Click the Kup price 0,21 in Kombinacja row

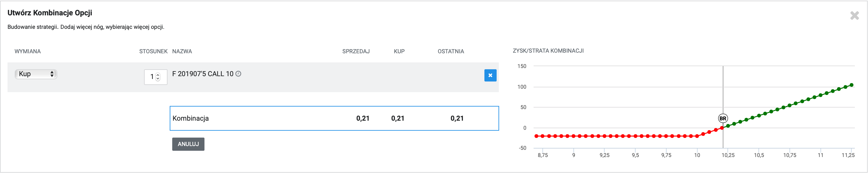[398, 118]
